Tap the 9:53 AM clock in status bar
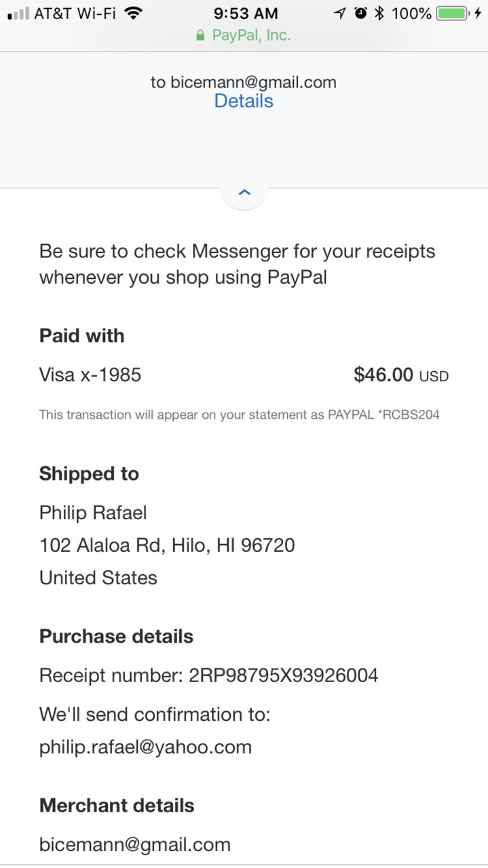The height and width of the screenshot is (868, 488). [245, 13]
